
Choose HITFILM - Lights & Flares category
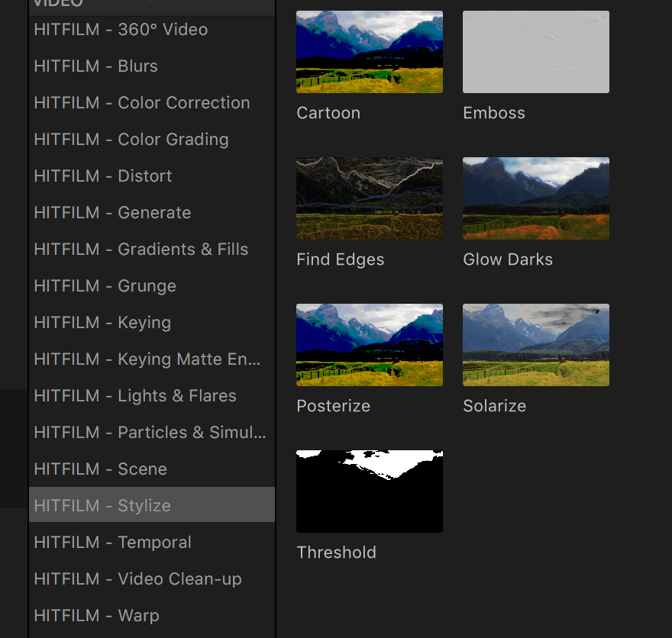152,395
